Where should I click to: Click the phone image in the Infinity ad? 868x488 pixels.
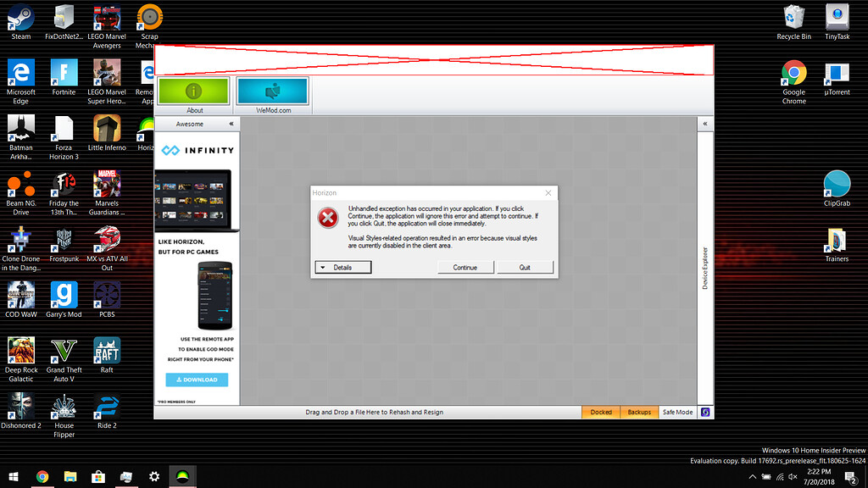tap(214, 296)
